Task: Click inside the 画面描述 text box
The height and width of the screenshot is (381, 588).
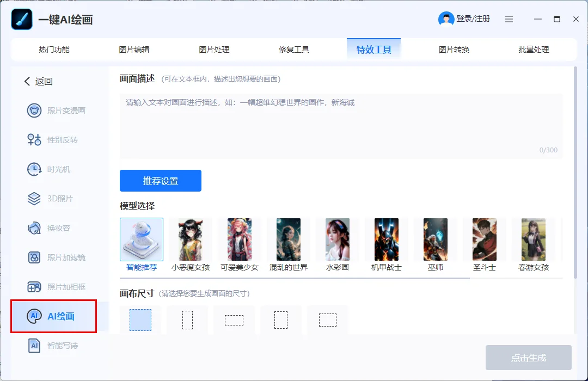Action: pyautogui.click(x=341, y=126)
